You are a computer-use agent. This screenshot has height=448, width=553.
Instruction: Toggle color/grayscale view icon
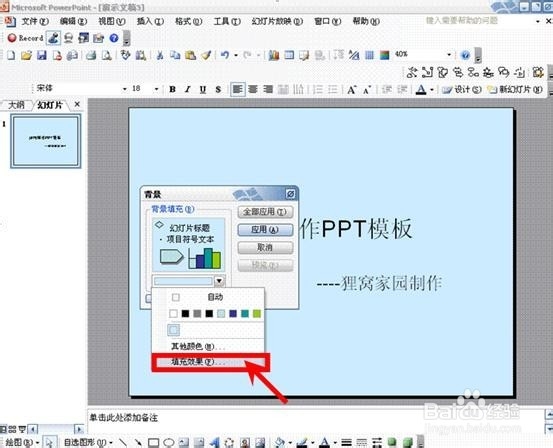point(384,55)
